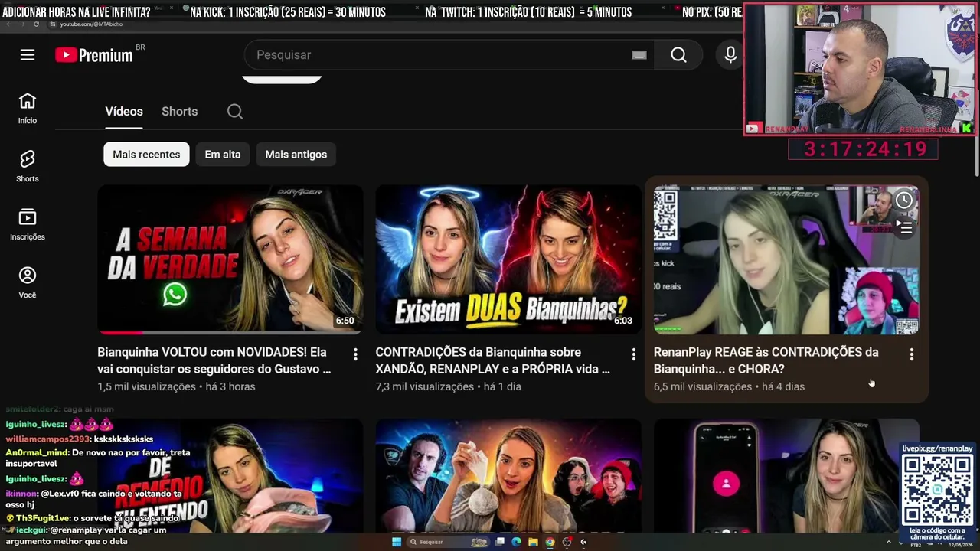This screenshot has height=551, width=980.
Task: Search within the channel using magnifier icon
Action: click(235, 112)
